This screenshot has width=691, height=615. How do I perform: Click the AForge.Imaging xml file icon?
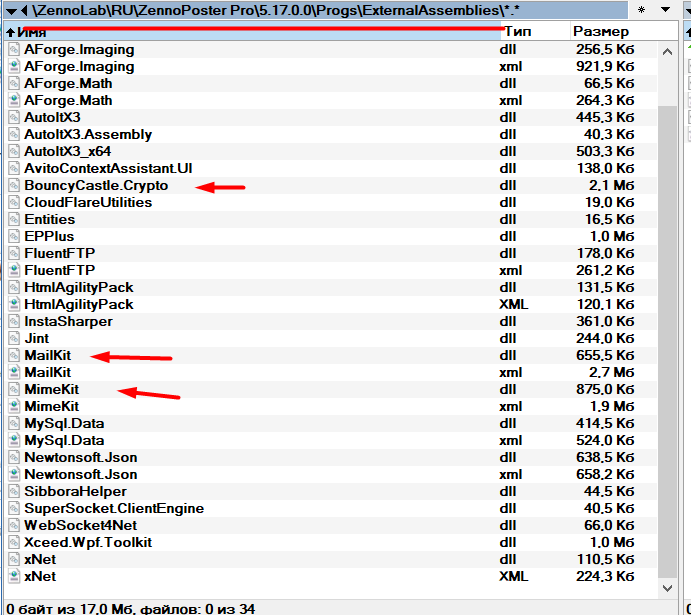14,67
